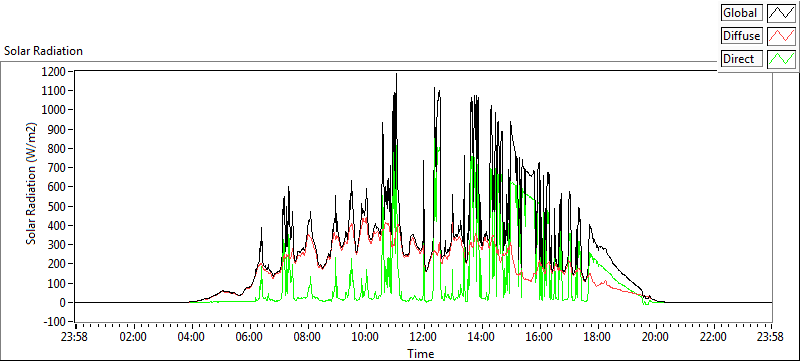The image size is (800, 361).
Task: Click the Direct plot legend label
Action: (x=742, y=59)
